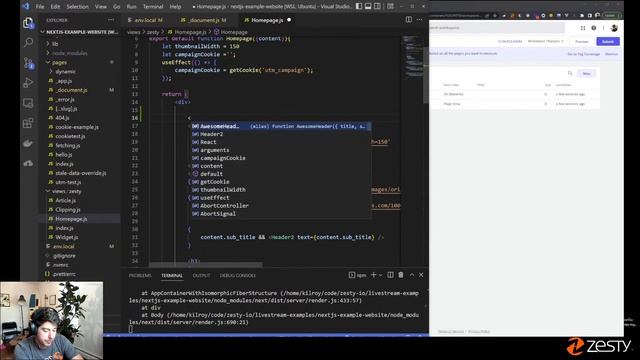Screen dimensions: 640x360
Task: Open the View menu
Action: (101, 7)
